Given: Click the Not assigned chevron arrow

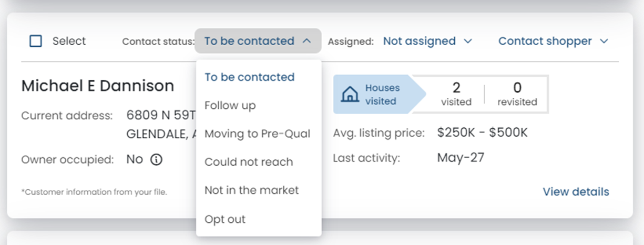Looking at the screenshot, I should click(468, 41).
